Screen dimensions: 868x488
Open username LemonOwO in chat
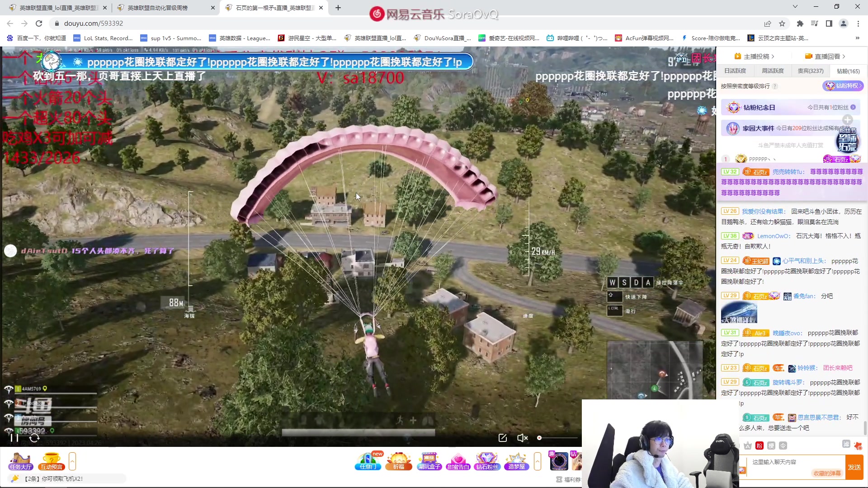tap(774, 236)
